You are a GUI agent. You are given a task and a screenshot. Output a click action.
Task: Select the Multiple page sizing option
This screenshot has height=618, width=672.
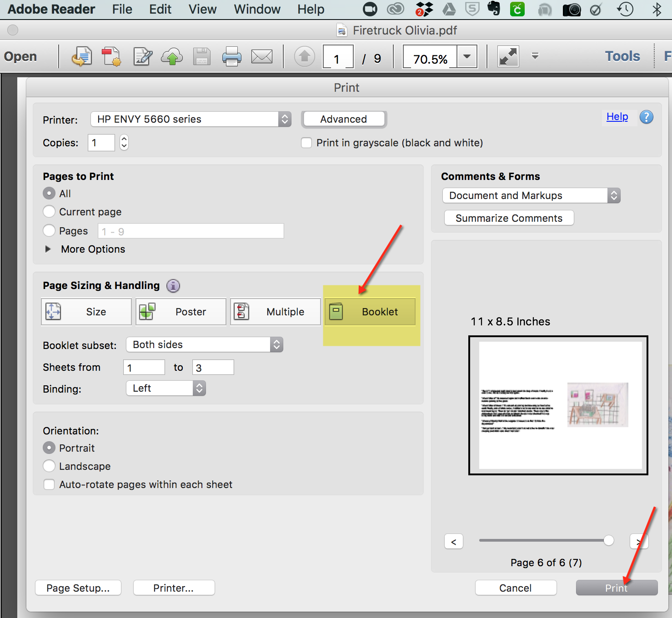(x=275, y=312)
